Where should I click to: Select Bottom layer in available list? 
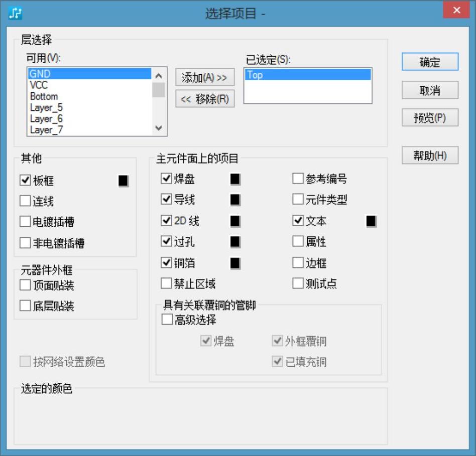[x=89, y=96]
